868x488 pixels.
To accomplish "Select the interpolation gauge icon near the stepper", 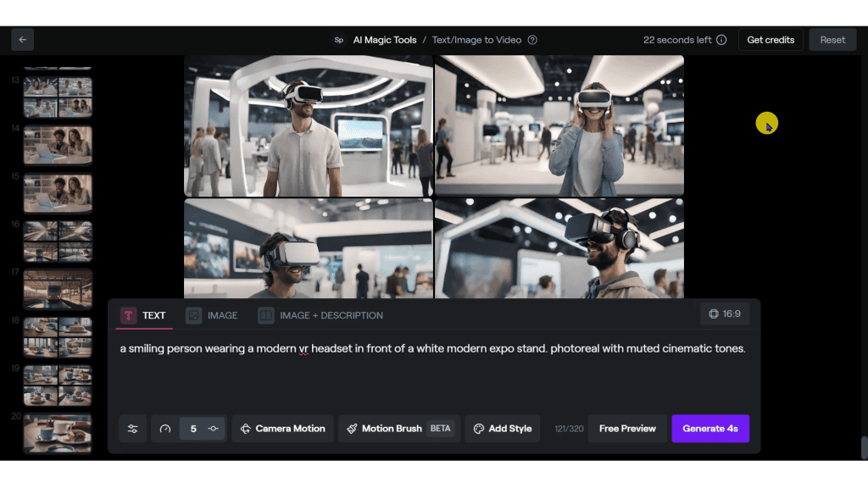I will coord(166,429).
